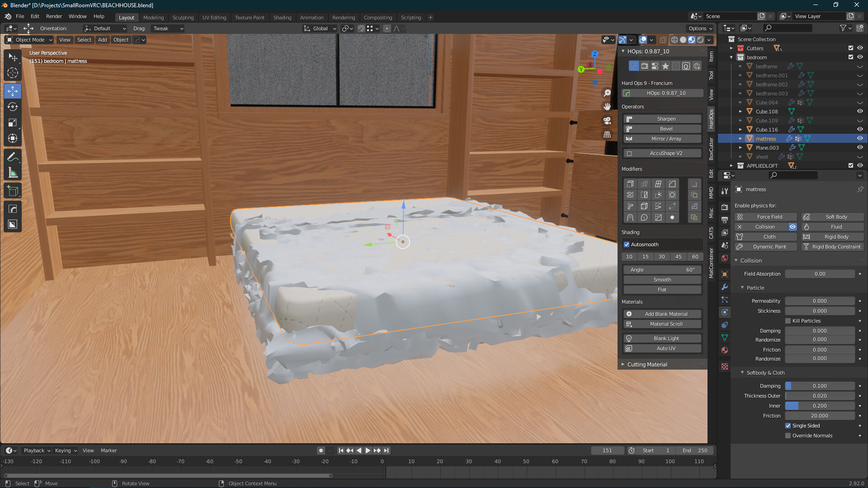Switch viewport to Rendered shading mode
Viewport: 868px width, 488px height.
[x=700, y=40]
